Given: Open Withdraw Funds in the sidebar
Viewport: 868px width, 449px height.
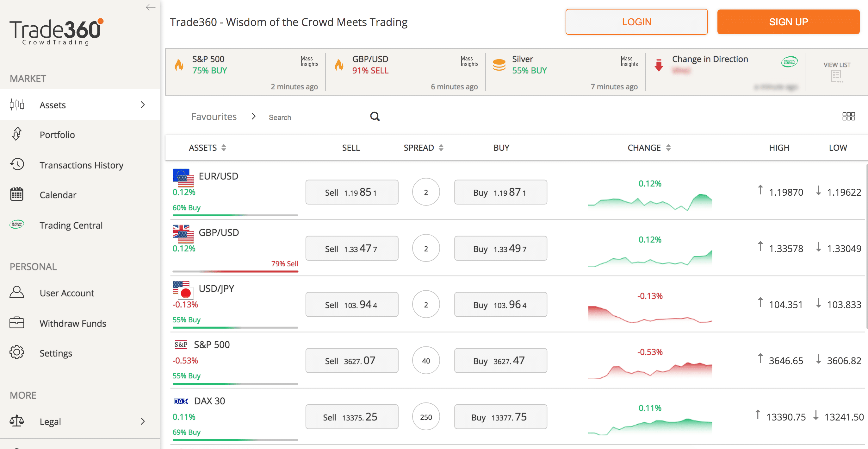Looking at the screenshot, I should tap(80, 323).
